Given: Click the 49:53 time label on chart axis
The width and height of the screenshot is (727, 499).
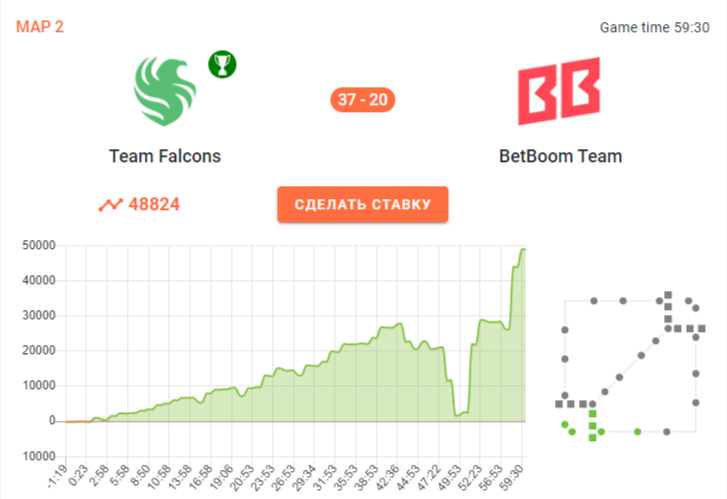Looking at the screenshot, I should coord(451,477).
